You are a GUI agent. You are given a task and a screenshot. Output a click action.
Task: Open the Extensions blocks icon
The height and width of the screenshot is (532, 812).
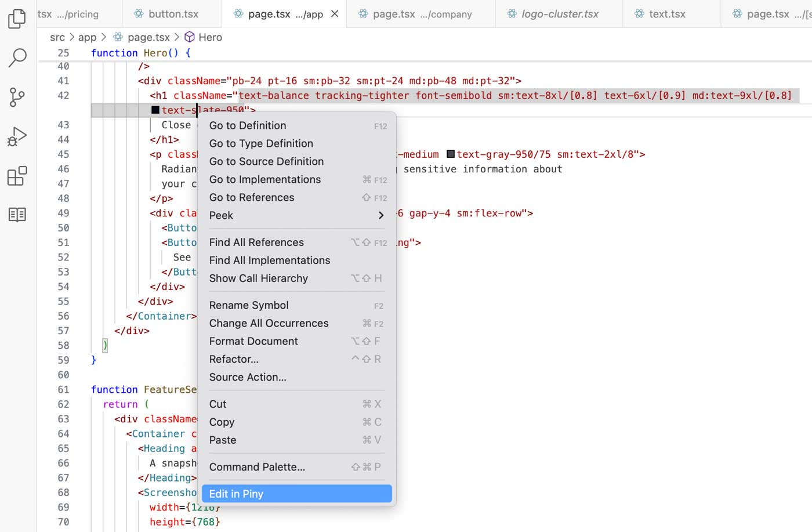point(17,176)
